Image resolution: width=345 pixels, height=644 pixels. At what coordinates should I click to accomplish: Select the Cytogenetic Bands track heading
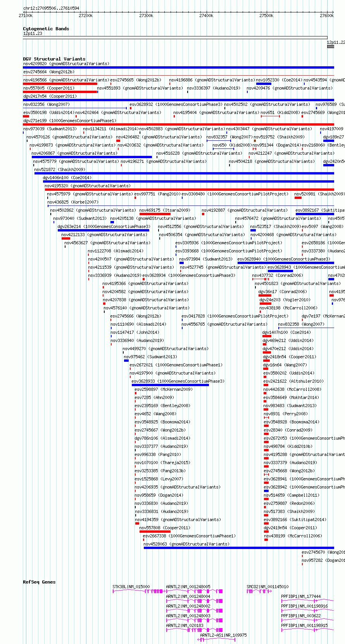click(46, 29)
